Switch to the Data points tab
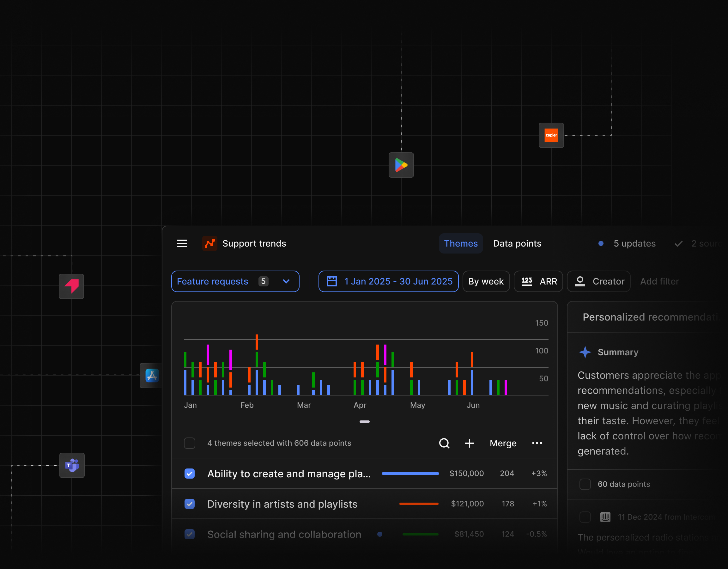Screen dimensions: 728x569 click(517, 243)
